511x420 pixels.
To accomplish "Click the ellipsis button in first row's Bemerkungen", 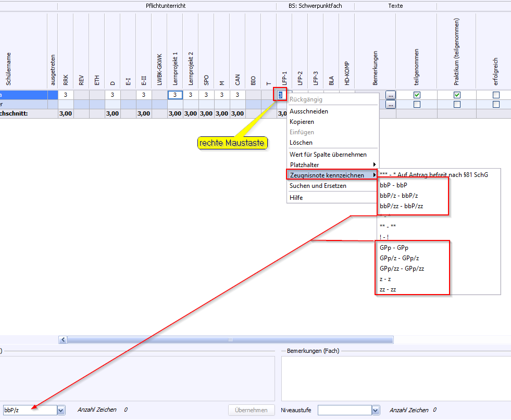I will click(x=391, y=95).
